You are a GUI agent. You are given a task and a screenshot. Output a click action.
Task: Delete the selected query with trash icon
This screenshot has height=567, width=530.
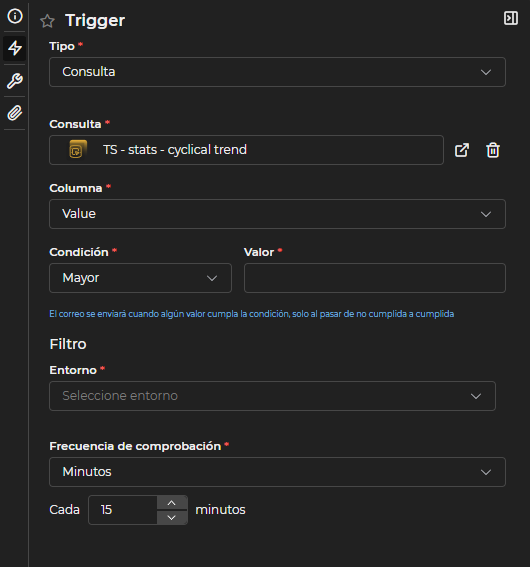coord(493,150)
